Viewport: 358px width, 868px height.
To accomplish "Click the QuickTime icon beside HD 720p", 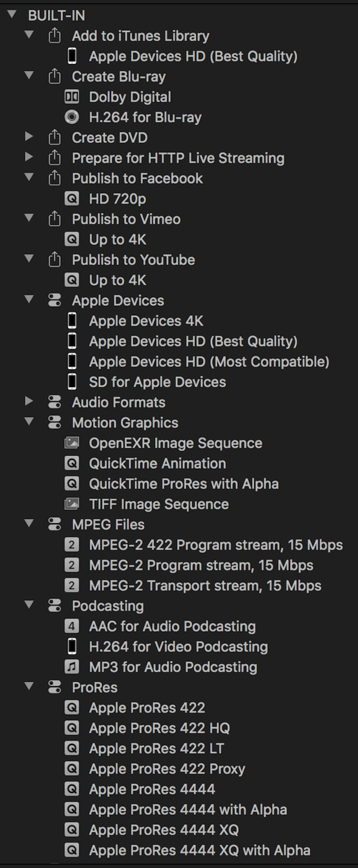I will [72, 199].
